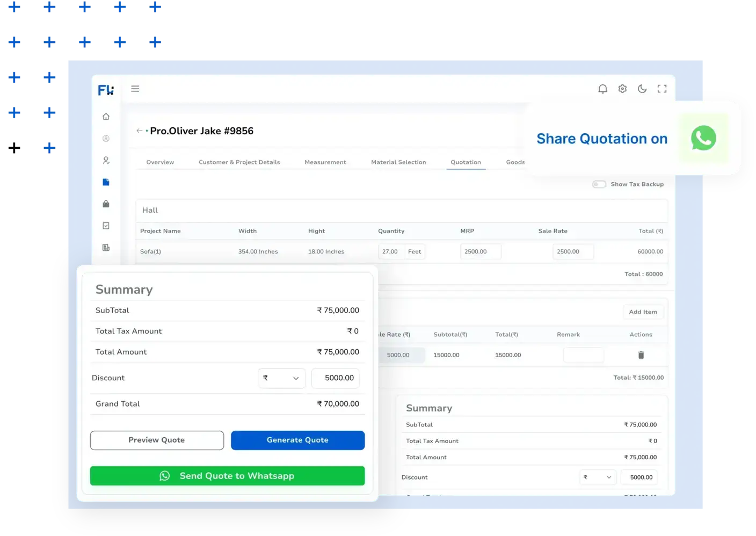Open the Material Selection tab
Screen dimensions: 756x536
click(x=398, y=162)
